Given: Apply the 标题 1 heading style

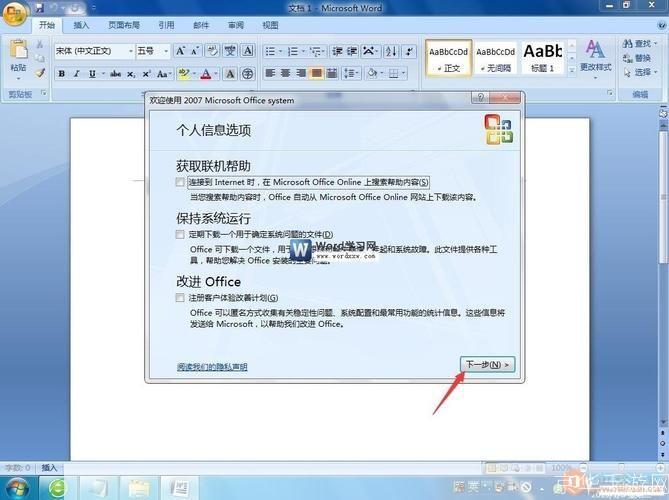Looking at the screenshot, I should 543,58.
